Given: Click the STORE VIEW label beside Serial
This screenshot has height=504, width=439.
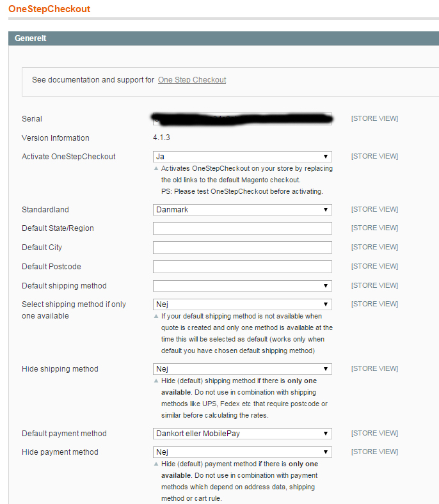Looking at the screenshot, I should click(374, 119).
